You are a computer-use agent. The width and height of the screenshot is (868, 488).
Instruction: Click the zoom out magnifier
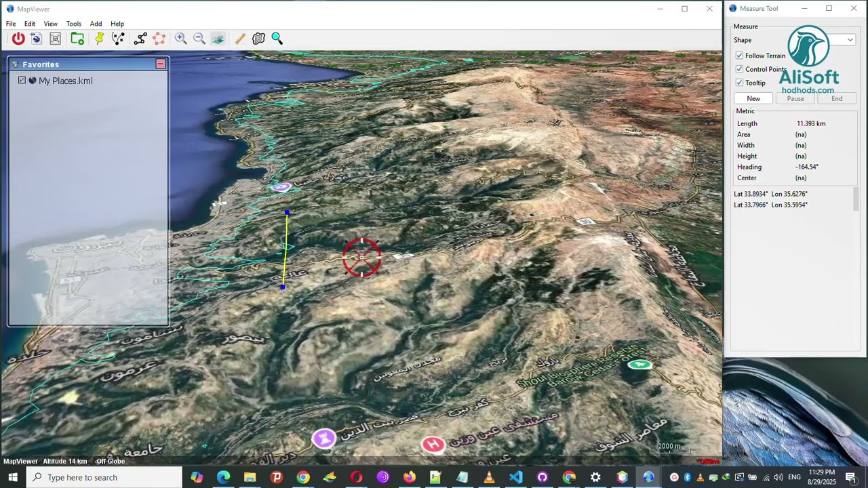(x=199, y=39)
